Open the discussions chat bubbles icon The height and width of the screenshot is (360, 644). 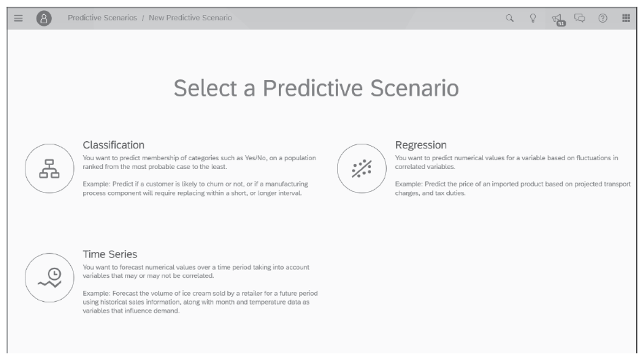click(581, 18)
